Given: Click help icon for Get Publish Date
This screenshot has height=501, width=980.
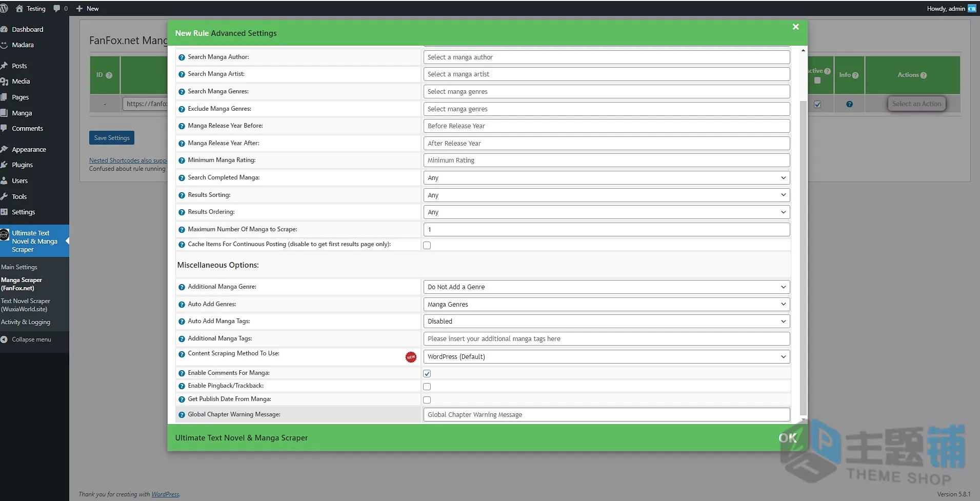Looking at the screenshot, I should pos(182,399).
